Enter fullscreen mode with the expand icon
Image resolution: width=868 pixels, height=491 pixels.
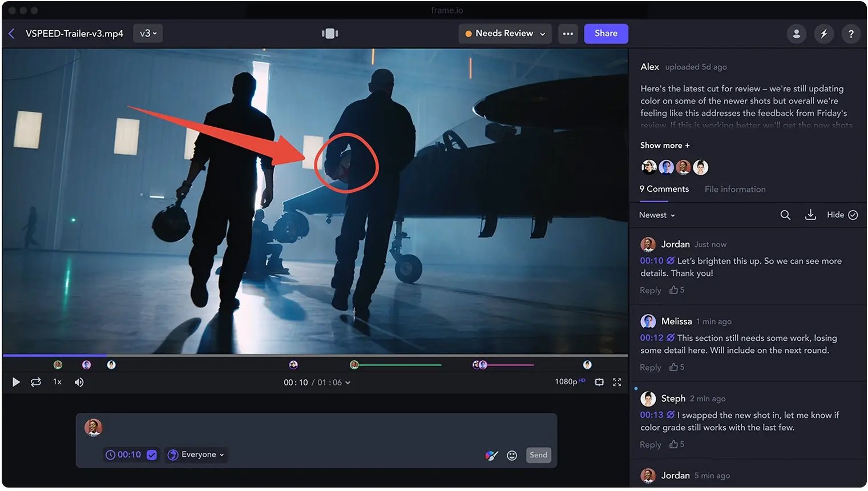[617, 382]
